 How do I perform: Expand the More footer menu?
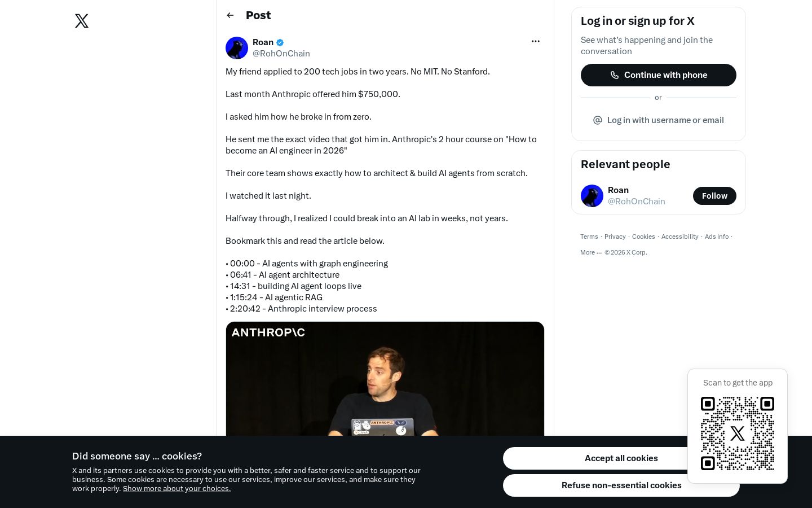591,252
